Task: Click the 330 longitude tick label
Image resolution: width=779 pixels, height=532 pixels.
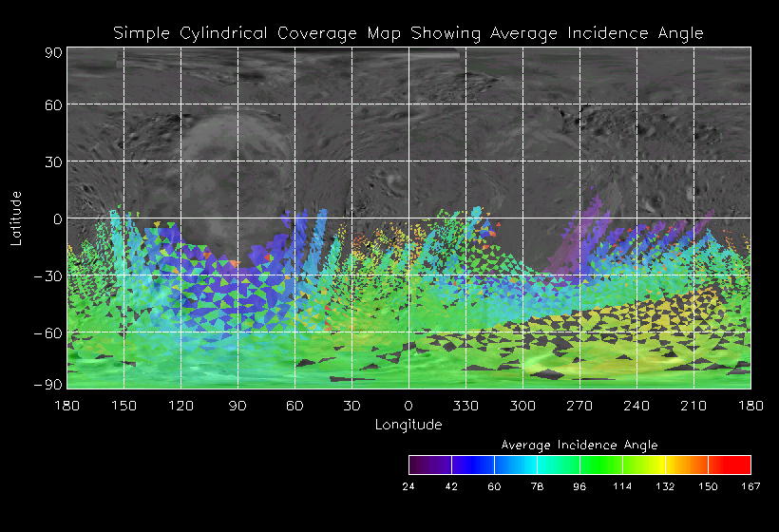Action: coord(465,406)
